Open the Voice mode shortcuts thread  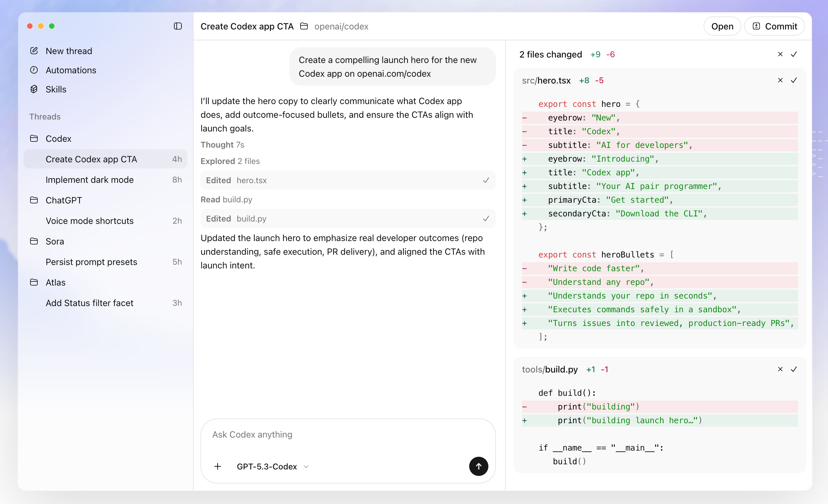click(90, 221)
